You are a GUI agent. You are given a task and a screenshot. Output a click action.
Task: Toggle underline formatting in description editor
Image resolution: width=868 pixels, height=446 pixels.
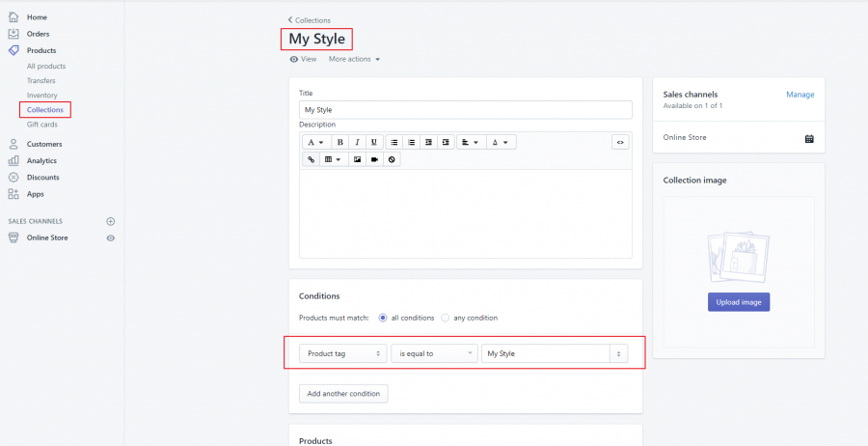coord(374,142)
